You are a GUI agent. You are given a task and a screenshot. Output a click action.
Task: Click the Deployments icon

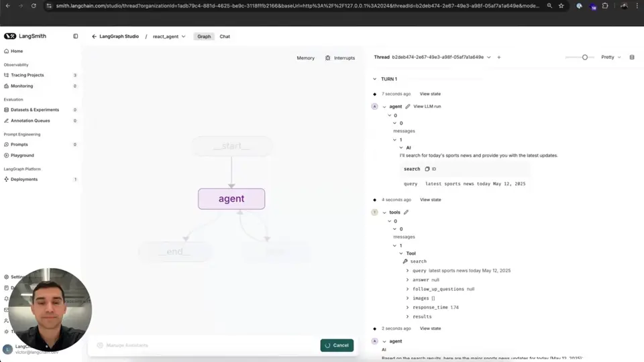(x=6, y=180)
